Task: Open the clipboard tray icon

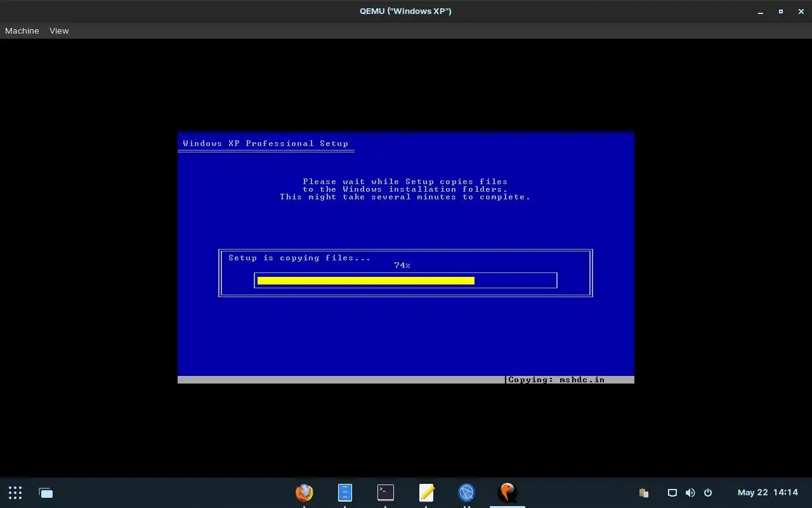Action: coord(644,493)
